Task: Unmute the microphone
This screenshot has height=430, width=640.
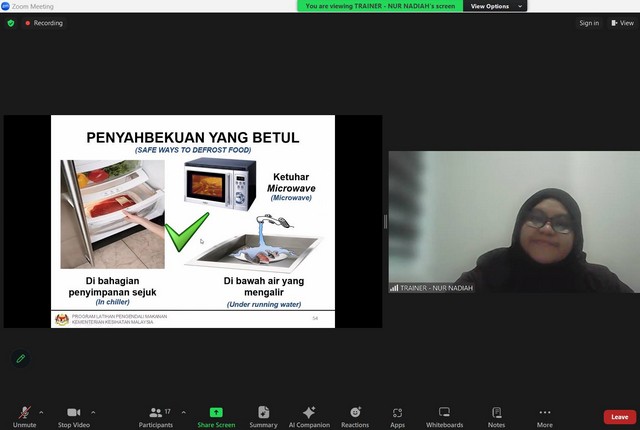Action: pyautogui.click(x=24, y=414)
